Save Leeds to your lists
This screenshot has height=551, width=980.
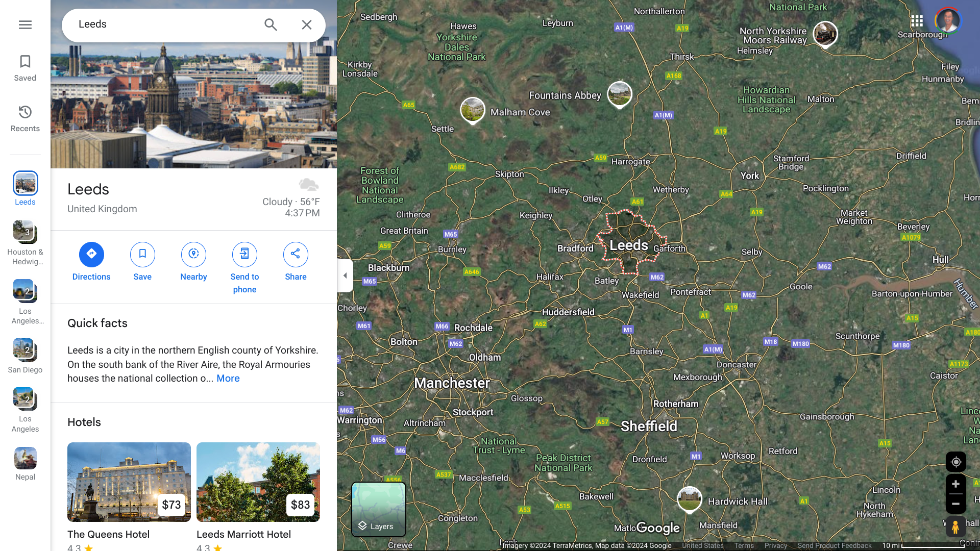tap(142, 262)
